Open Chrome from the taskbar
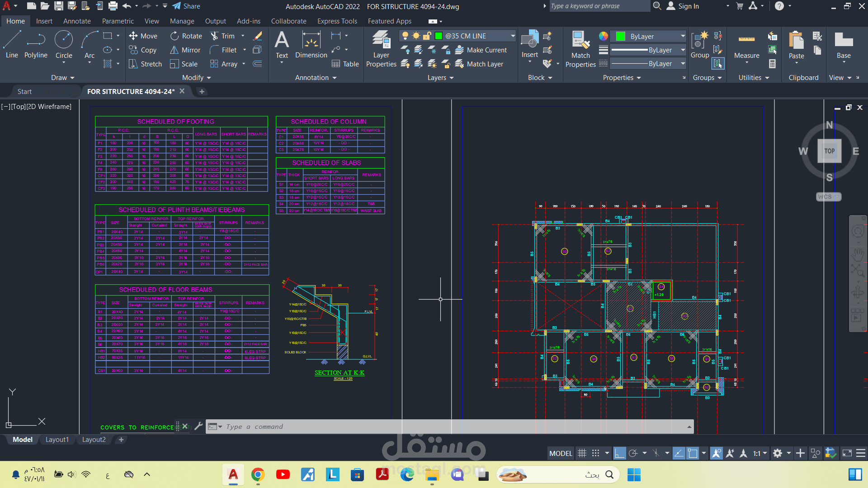 point(258,475)
